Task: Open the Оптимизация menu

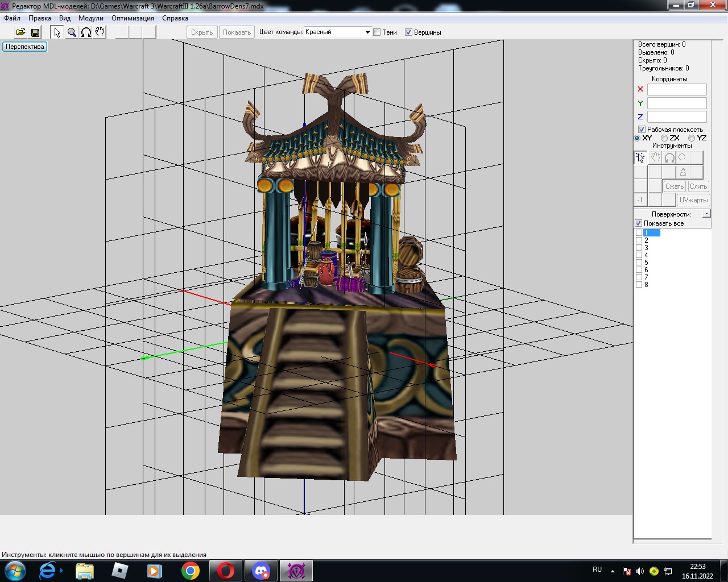Action: (133, 18)
